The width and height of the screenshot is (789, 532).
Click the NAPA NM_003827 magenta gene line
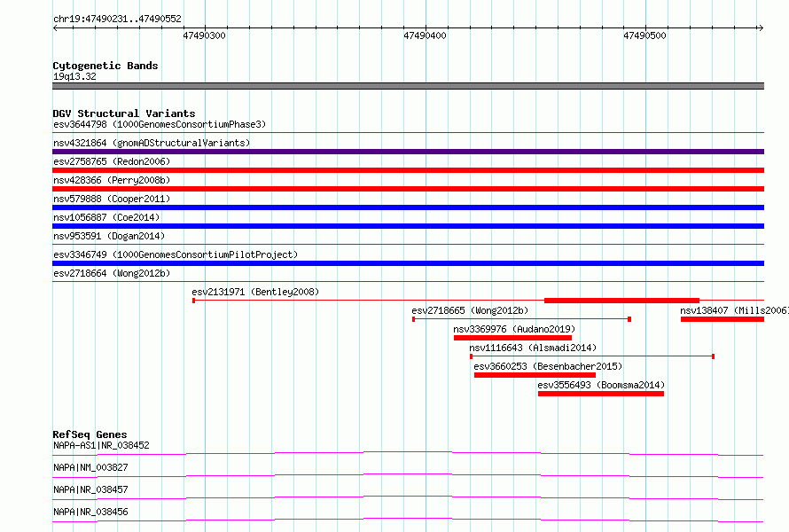(x=408, y=475)
